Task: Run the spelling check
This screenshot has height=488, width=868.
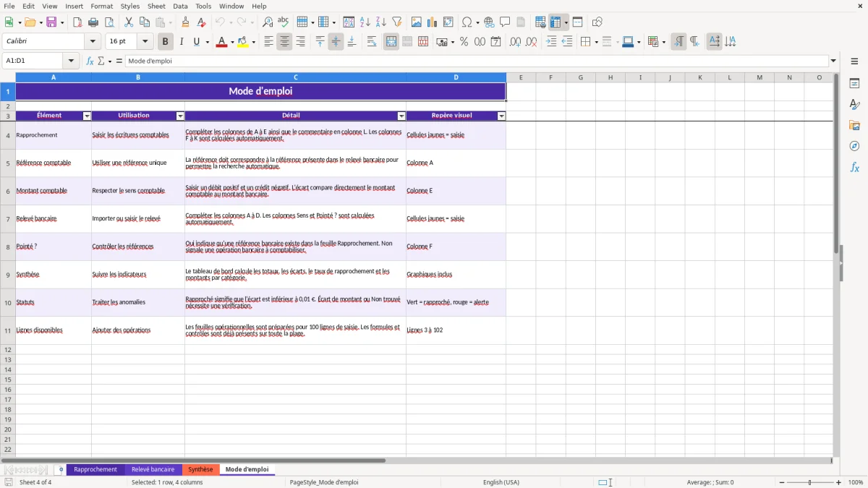Action: tap(284, 22)
